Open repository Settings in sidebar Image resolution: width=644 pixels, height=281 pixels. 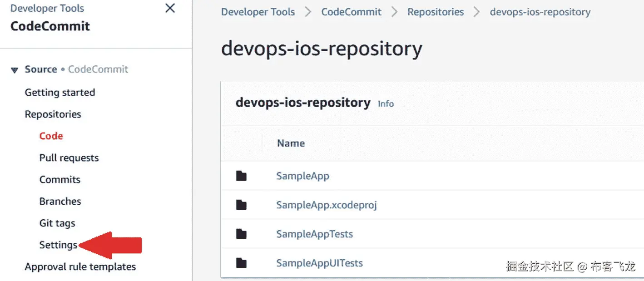click(58, 245)
